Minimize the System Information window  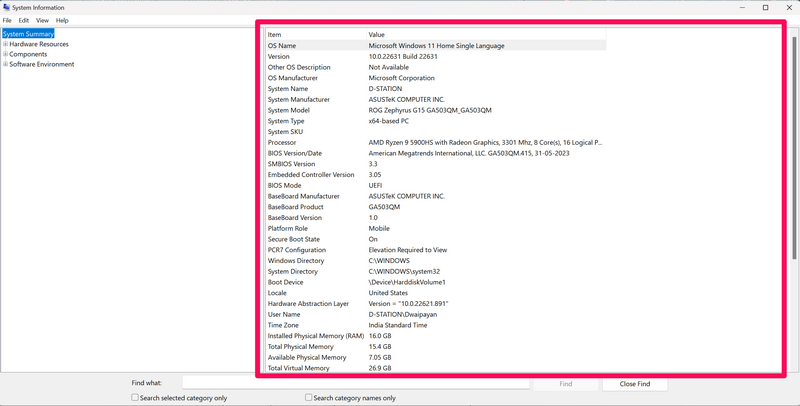(x=738, y=7)
